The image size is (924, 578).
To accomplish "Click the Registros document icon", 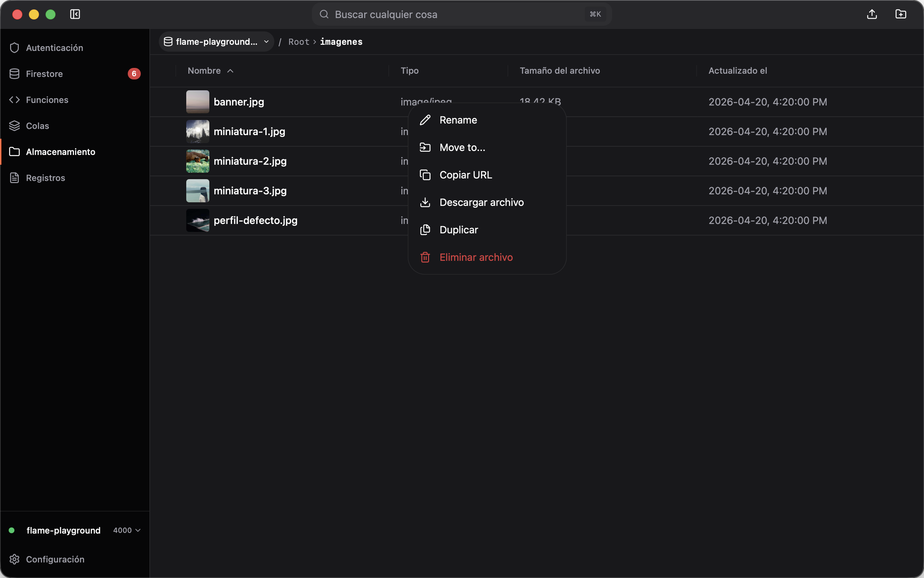I will (14, 178).
